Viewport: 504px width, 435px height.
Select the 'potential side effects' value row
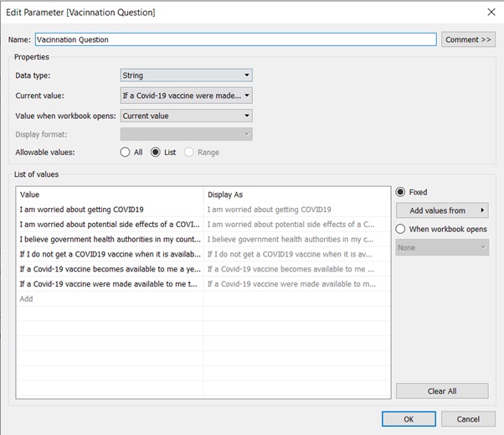[x=109, y=225]
